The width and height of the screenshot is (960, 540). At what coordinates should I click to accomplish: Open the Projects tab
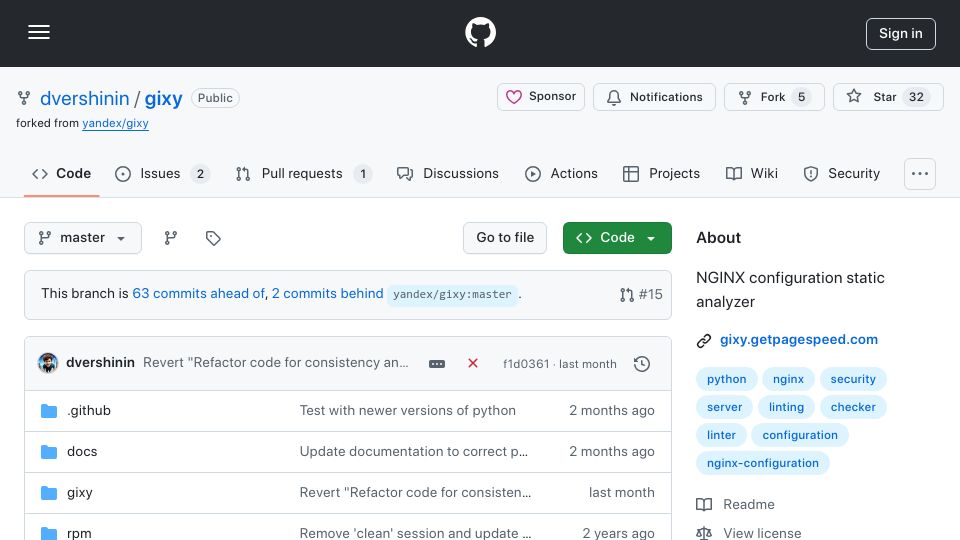click(661, 174)
